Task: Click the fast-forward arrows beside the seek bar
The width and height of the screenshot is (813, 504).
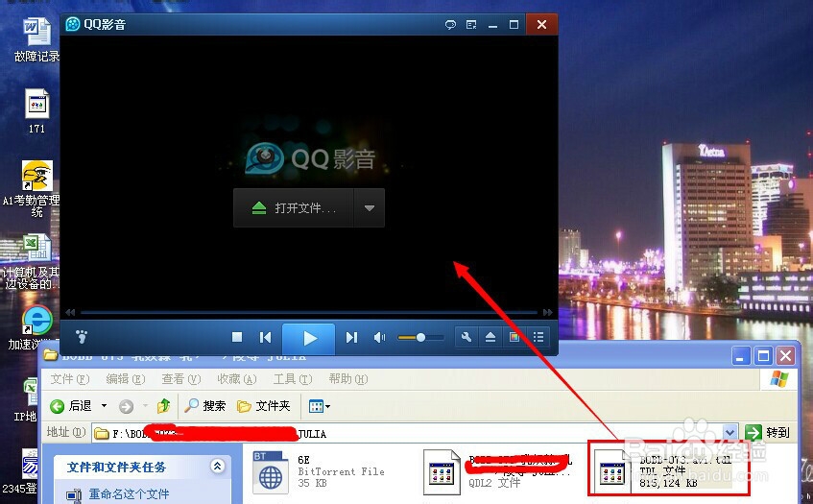Action: coord(547,312)
